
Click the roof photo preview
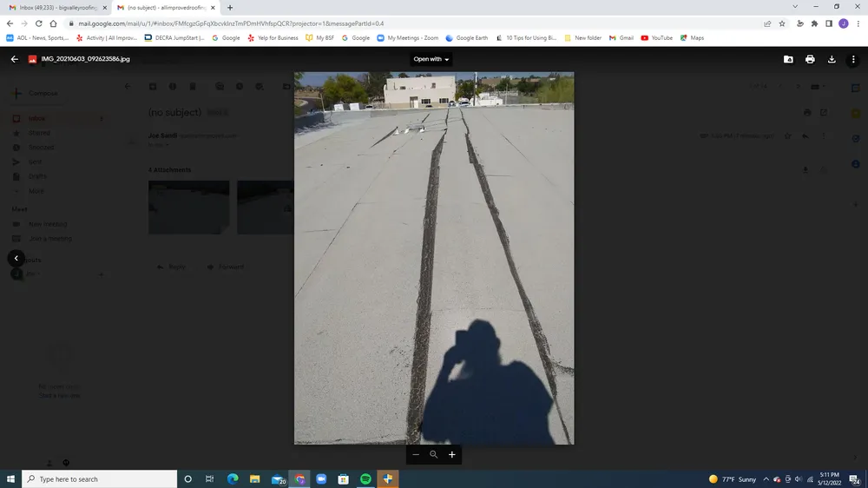coord(434,258)
